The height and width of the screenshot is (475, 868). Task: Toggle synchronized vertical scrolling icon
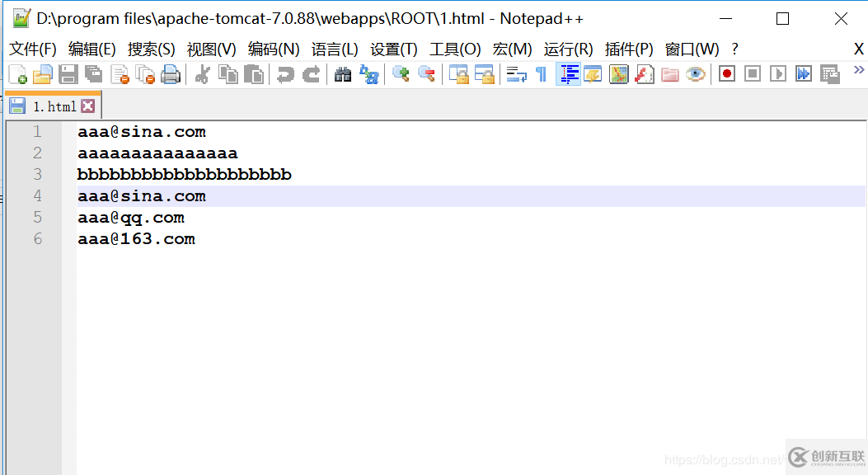[458, 73]
